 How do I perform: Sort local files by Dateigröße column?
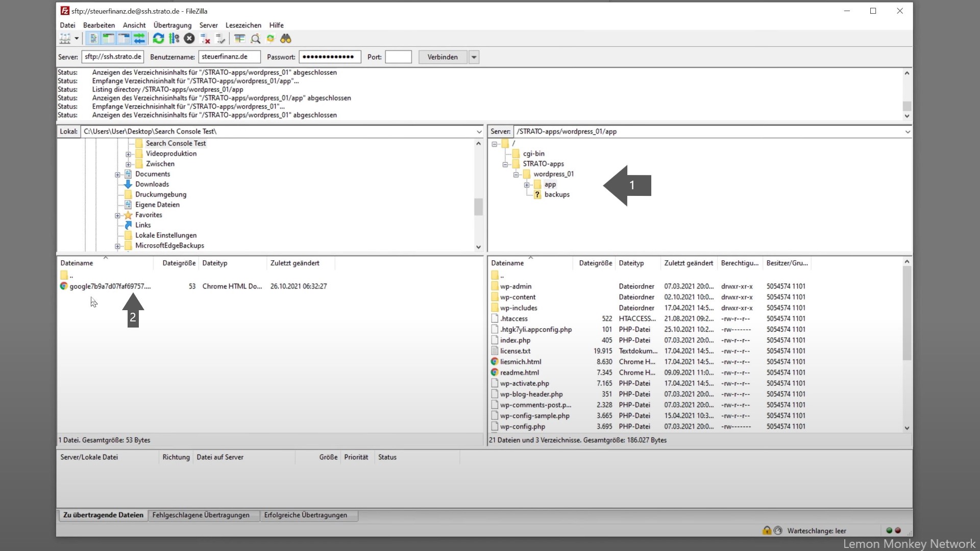[x=176, y=263]
